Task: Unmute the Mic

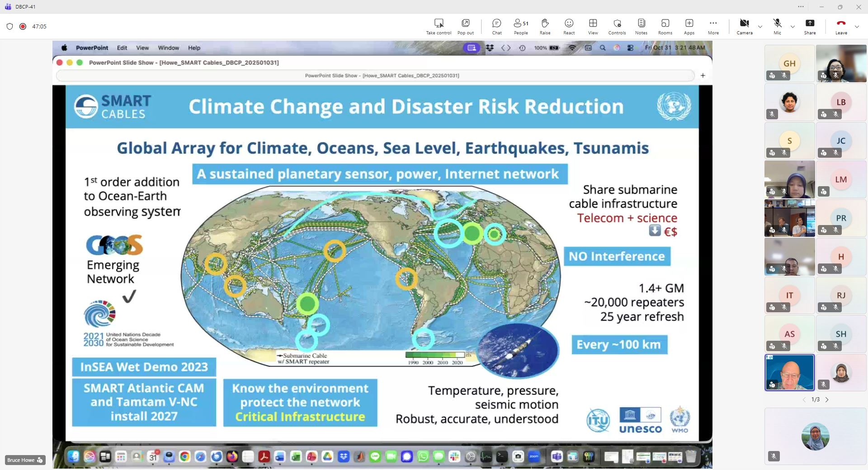Action: [777, 26]
